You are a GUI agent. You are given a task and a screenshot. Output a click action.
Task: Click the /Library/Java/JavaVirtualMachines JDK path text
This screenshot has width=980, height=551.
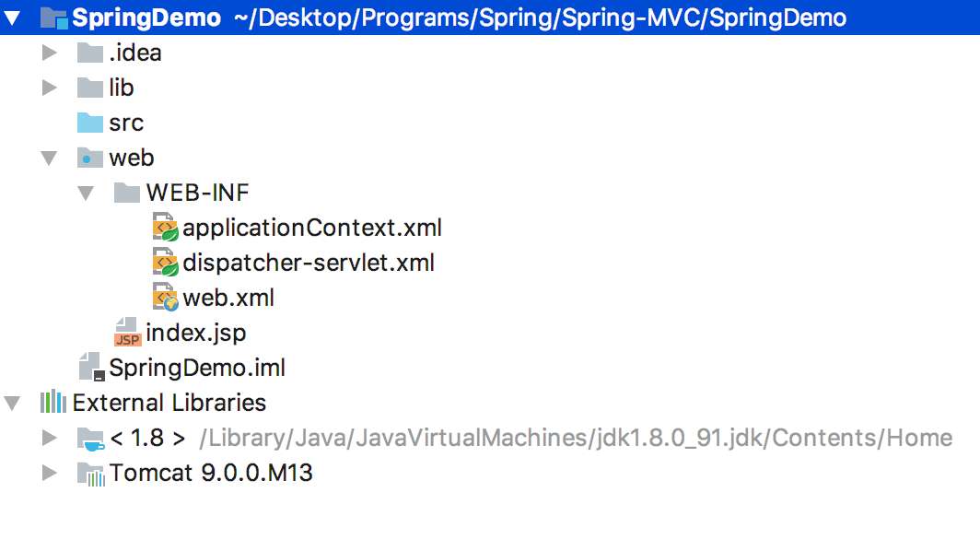(x=576, y=439)
